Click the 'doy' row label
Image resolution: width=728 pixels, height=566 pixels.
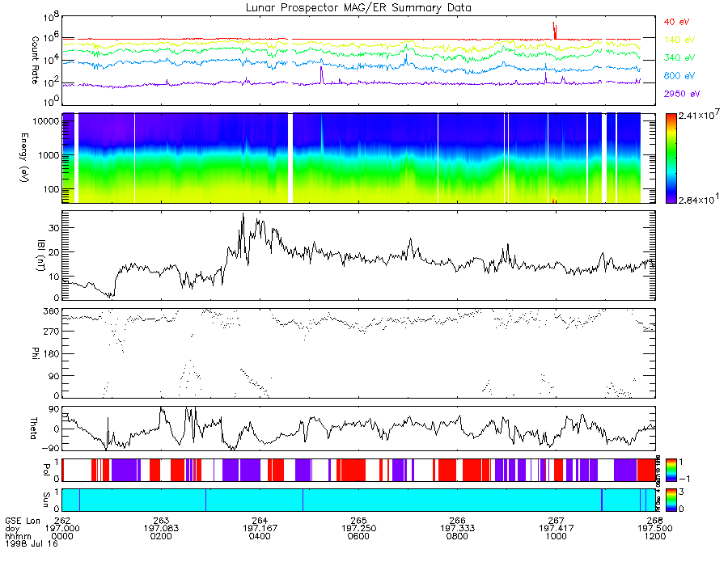(12, 529)
